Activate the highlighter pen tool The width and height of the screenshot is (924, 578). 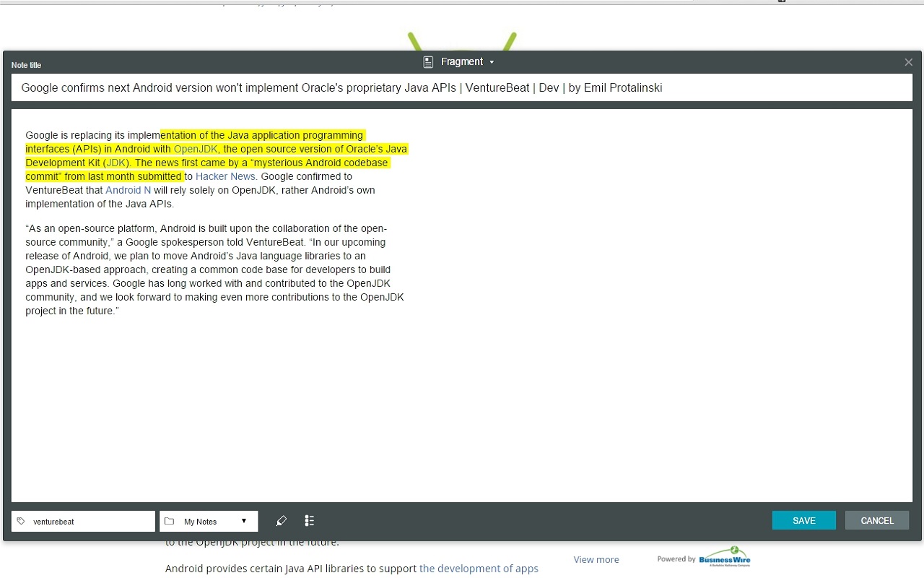point(281,520)
